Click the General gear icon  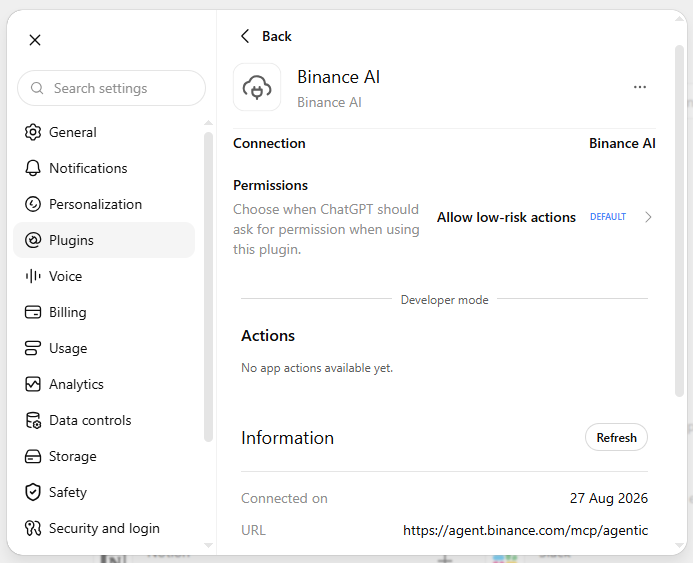(x=33, y=132)
